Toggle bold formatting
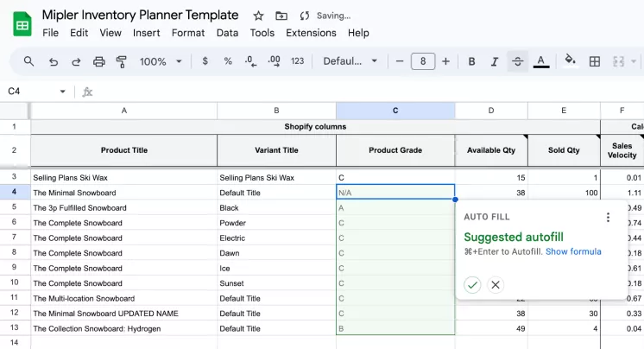Viewport: 644px width, 349px height. pyautogui.click(x=471, y=61)
